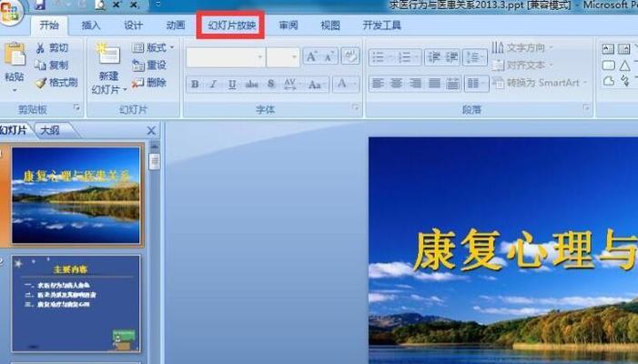The height and width of the screenshot is (364, 638).
Task: Click the Change Case (Aa) icon
Action: click(x=315, y=85)
